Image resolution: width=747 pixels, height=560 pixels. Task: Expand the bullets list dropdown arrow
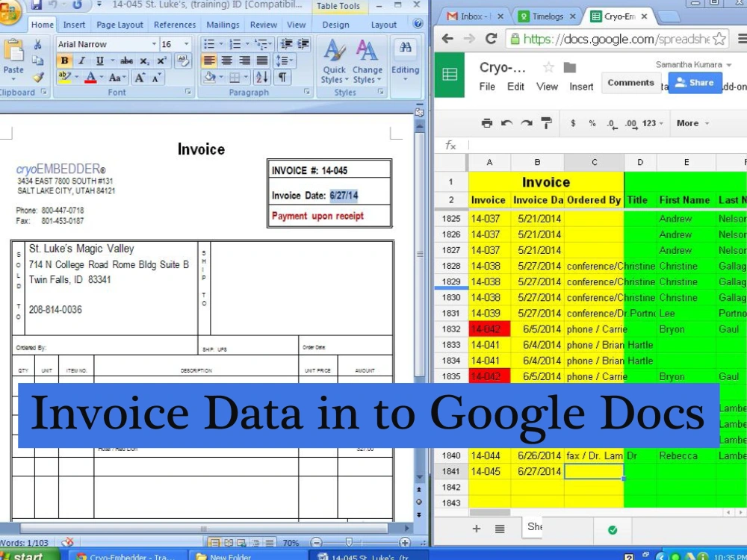(221, 44)
